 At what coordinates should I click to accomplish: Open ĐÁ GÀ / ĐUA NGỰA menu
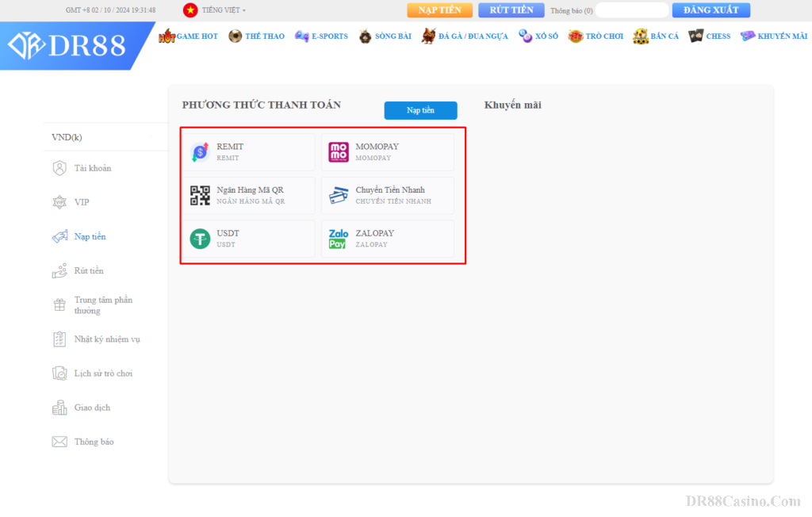pos(473,36)
